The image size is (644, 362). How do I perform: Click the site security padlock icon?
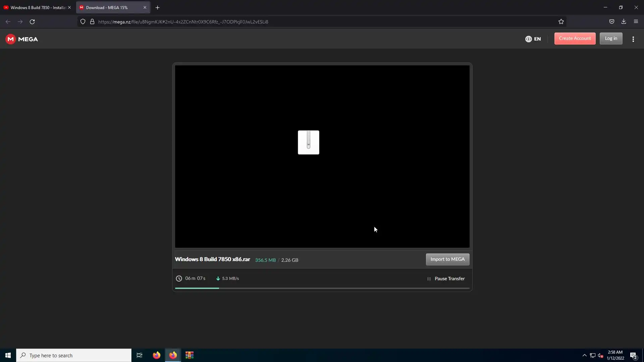(x=92, y=22)
